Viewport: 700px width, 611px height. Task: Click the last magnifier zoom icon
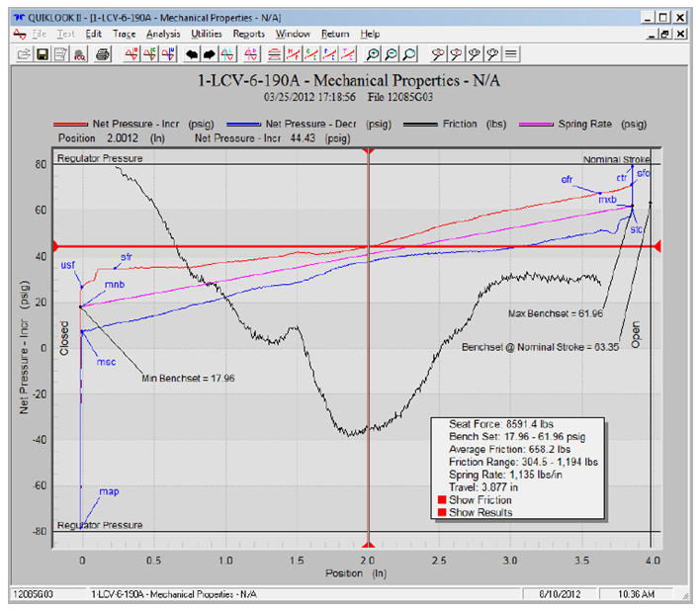(x=408, y=54)
